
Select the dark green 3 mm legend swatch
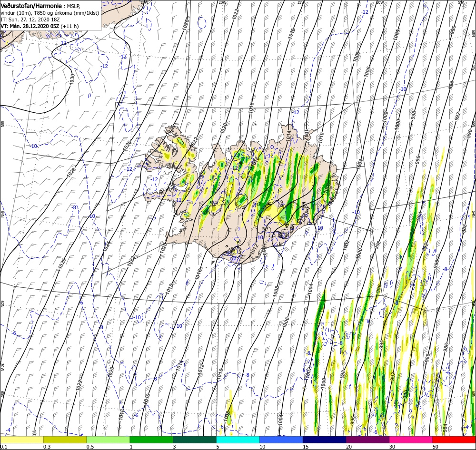[x=195, y=440]
